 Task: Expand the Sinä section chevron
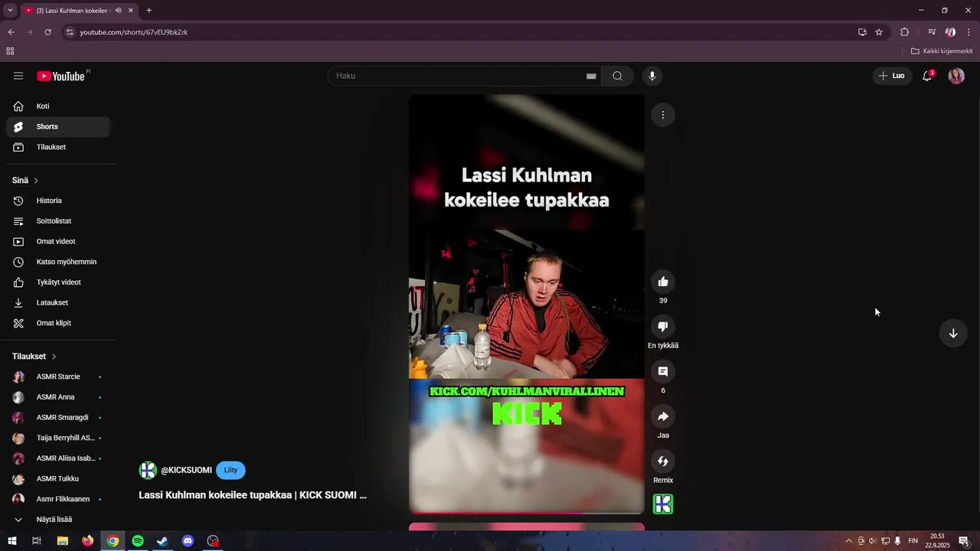(36, 181)
